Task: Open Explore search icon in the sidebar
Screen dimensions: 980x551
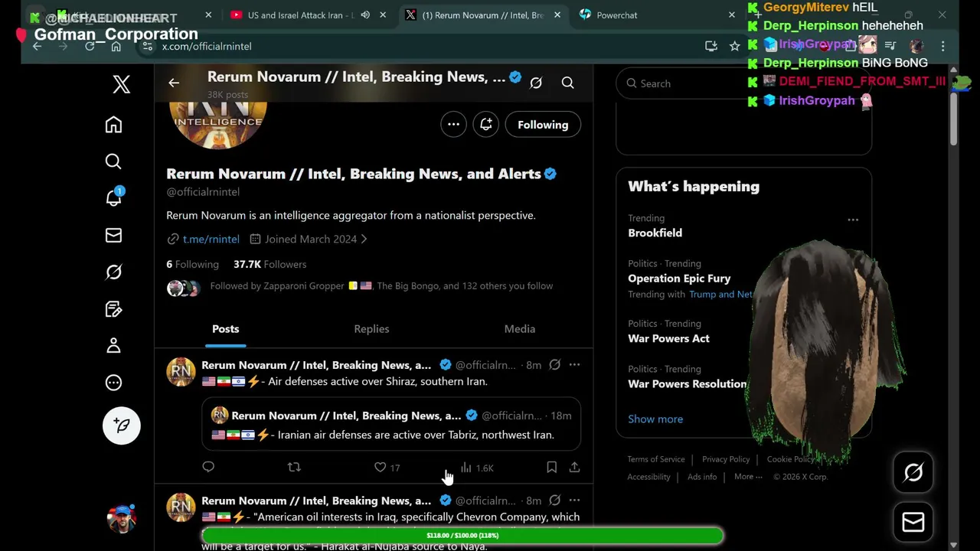Action: pyautogui.click(x=113, y=161)
